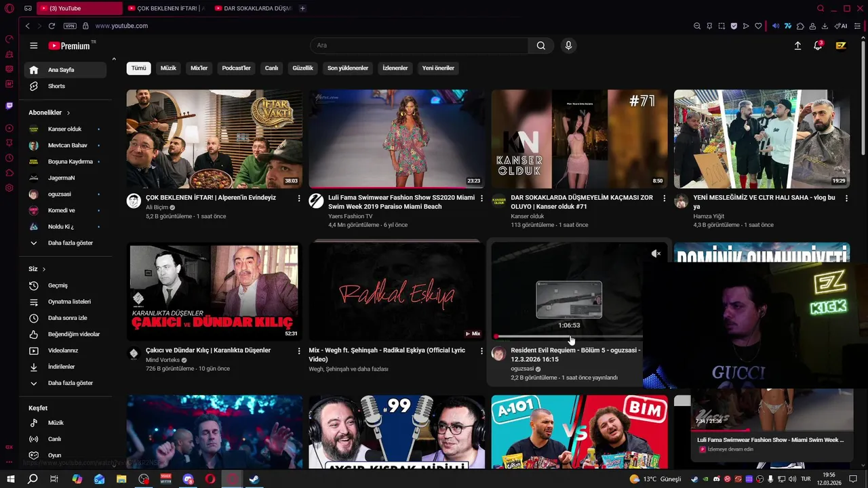
Task: Open the Windows Start menu
Action: coord(10,479)
